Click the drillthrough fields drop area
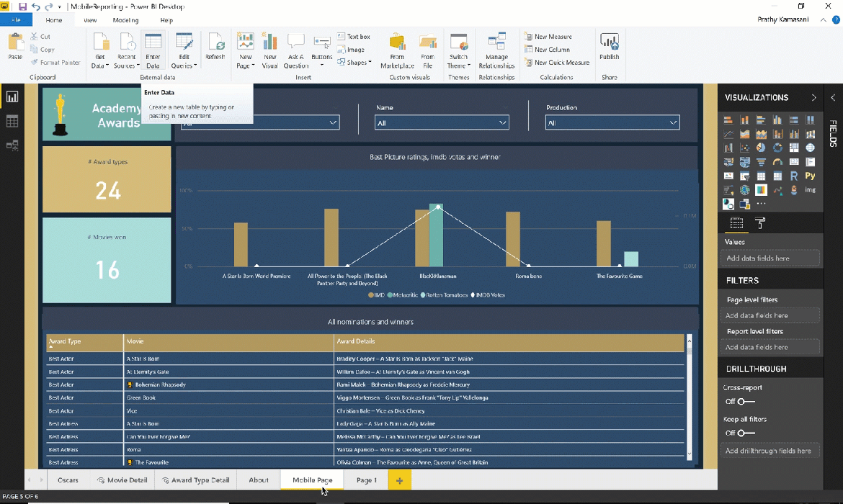843x504 pixels. point(770,451)
